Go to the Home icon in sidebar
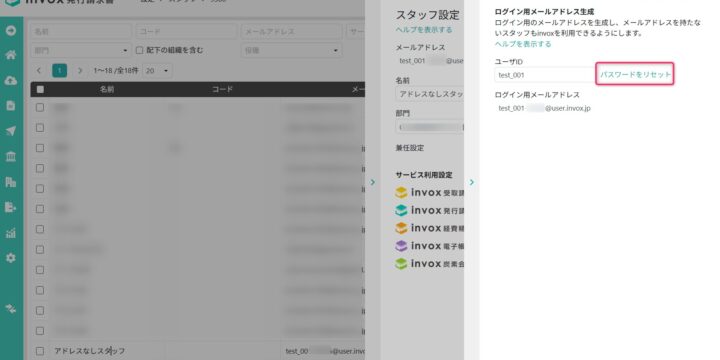This screenshot has width=720, height=360. (x=11, y=55)
